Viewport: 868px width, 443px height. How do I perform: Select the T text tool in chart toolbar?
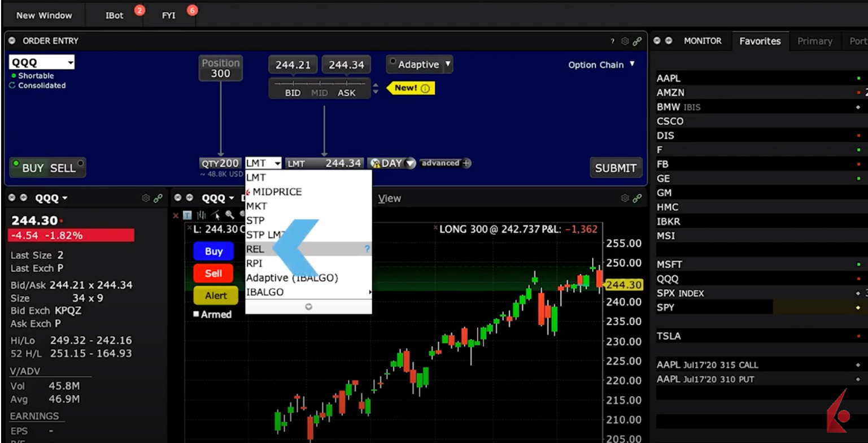pos(187,215)
